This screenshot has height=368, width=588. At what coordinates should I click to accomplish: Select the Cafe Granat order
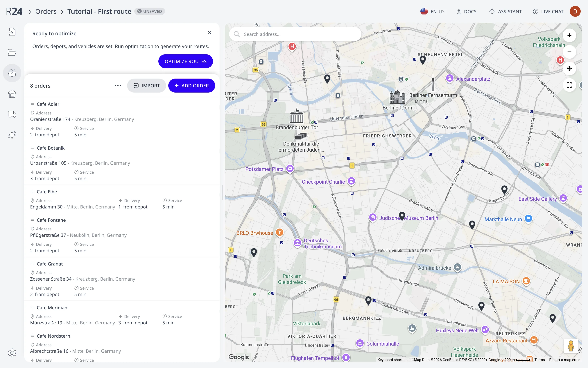(122, 279)
